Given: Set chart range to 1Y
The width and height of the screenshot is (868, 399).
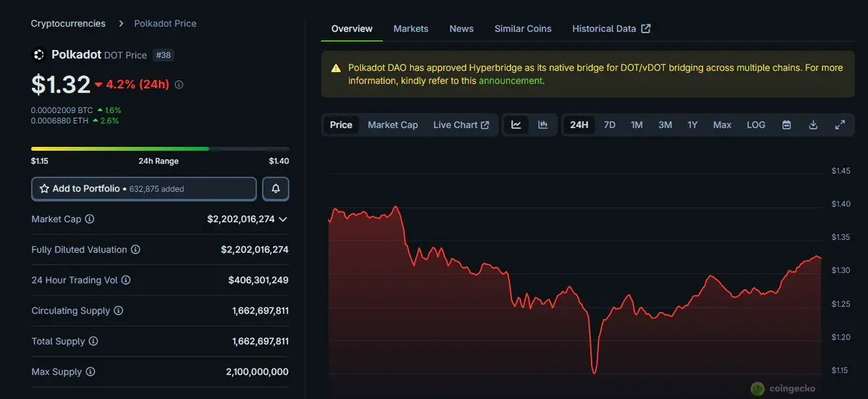Looking at the screenshot, I should pyautogui.click(x=692, y=125).
